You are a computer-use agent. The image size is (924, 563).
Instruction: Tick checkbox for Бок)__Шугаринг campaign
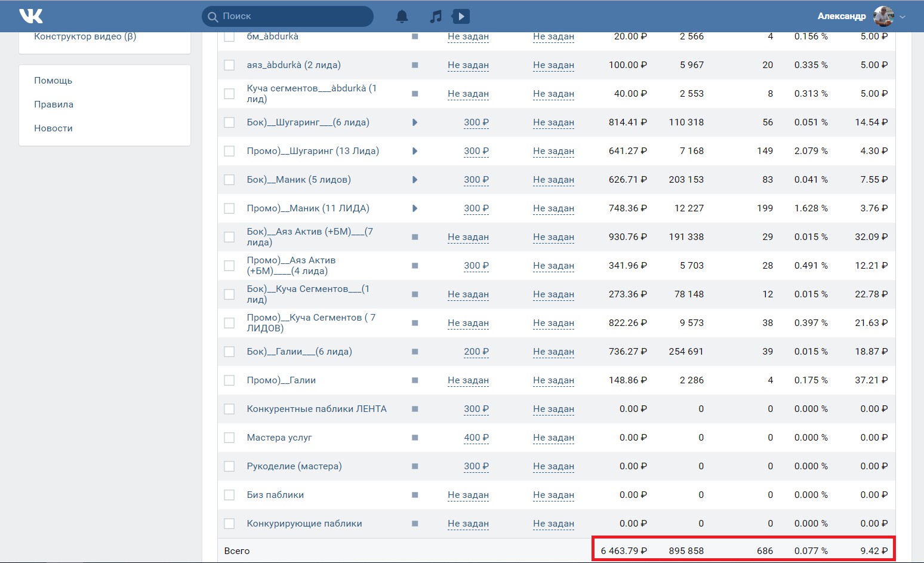tap(229, 122)
